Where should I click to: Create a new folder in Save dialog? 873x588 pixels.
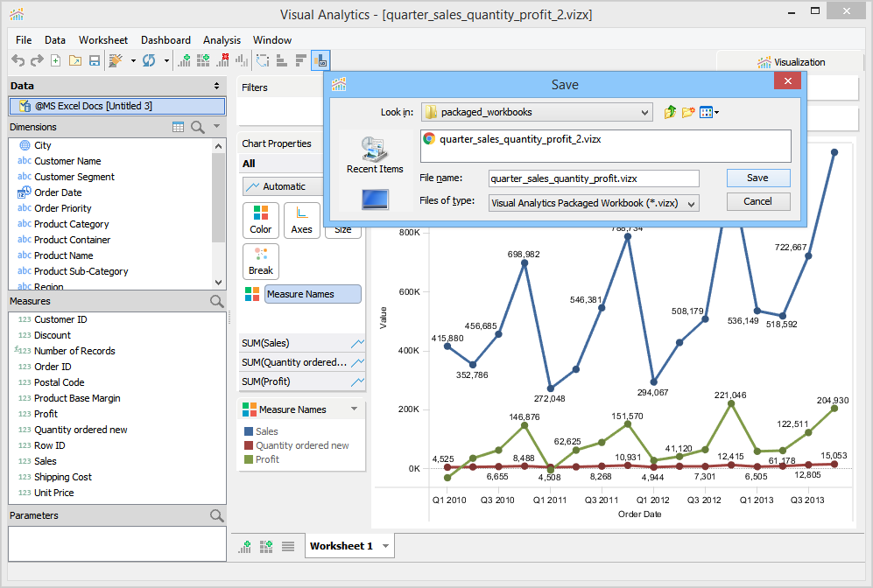point(689,112)
